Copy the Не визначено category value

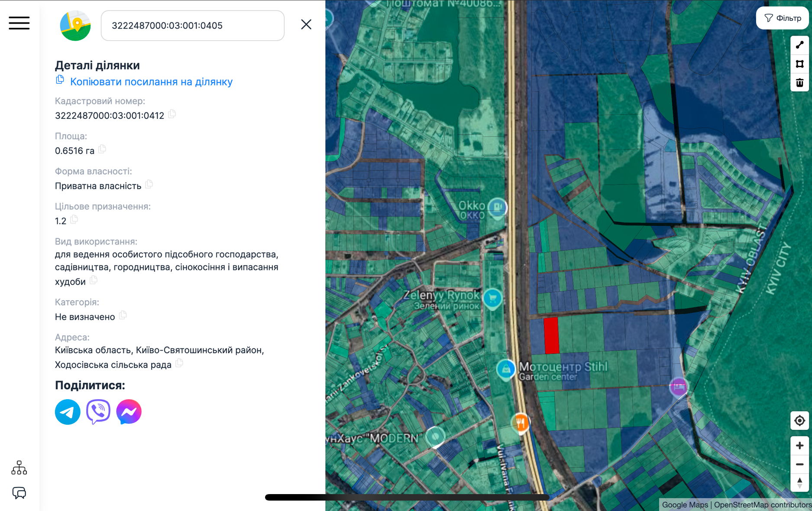click(123, 315)
